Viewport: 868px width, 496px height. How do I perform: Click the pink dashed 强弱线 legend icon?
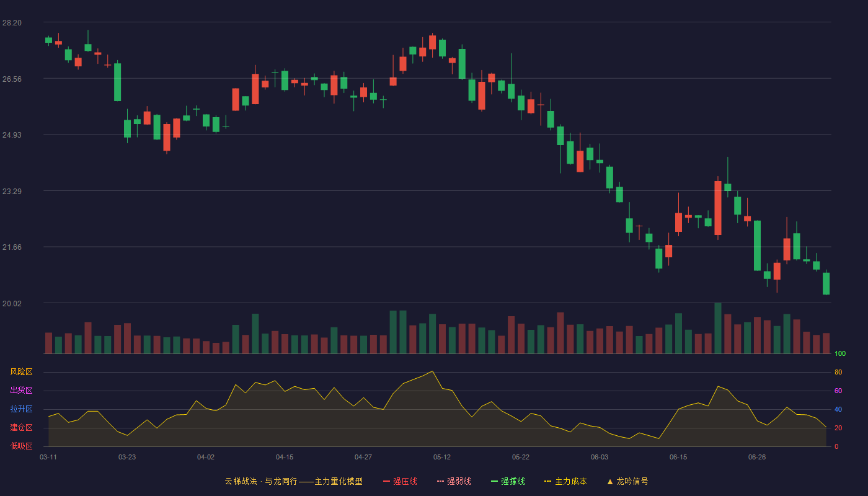[440, 481]
